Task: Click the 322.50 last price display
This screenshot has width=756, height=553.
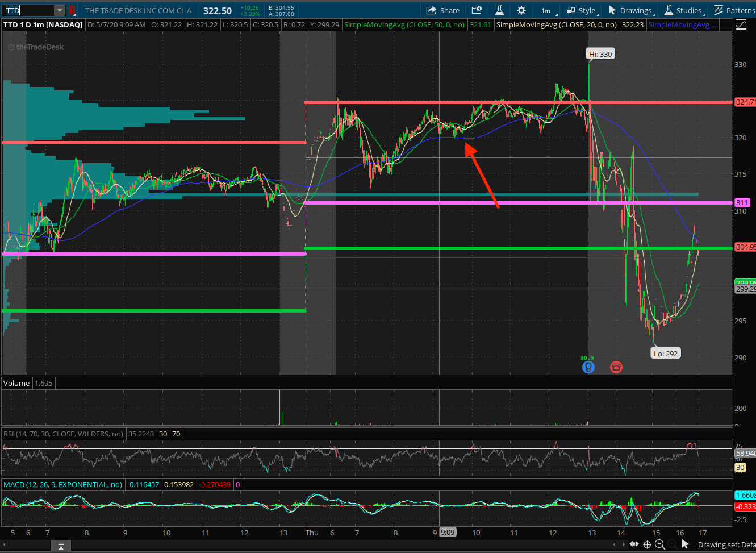Action: coord(218,11)
